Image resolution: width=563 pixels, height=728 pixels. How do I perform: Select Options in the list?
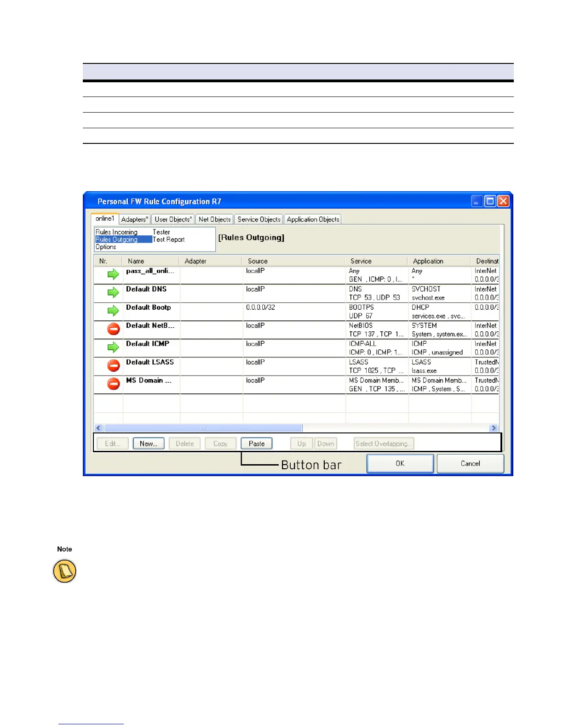(106, 247)
